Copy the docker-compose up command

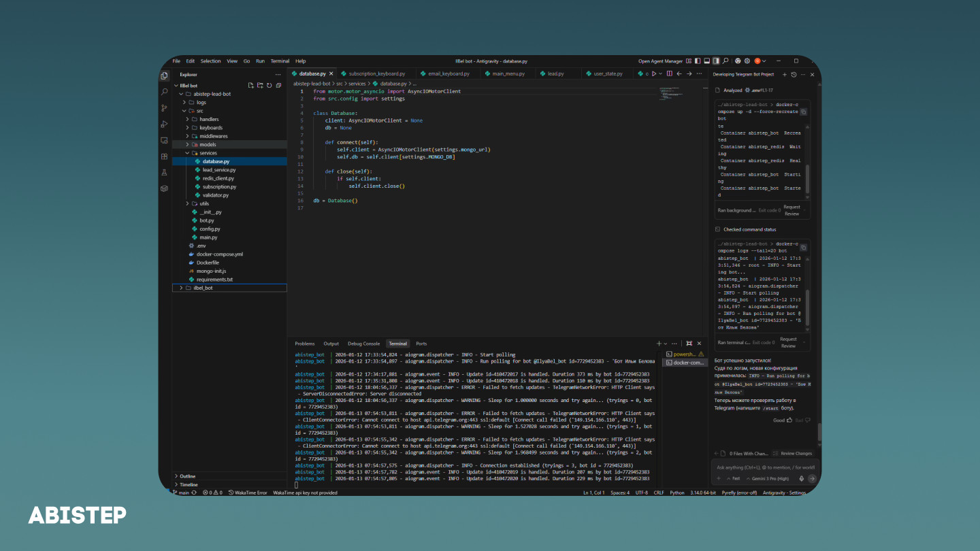pos(803,112)
